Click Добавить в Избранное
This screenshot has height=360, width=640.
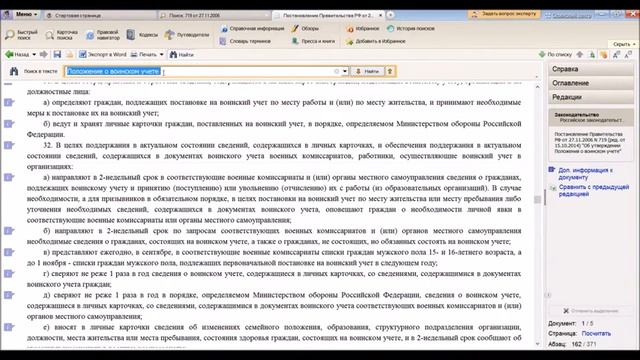pos(376,41)
